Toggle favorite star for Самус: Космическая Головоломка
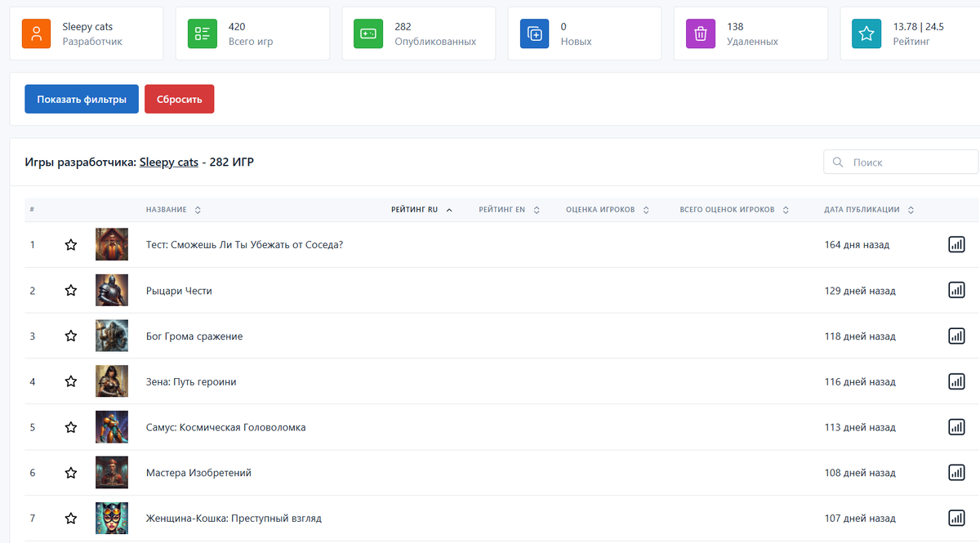 pos(71,427)
